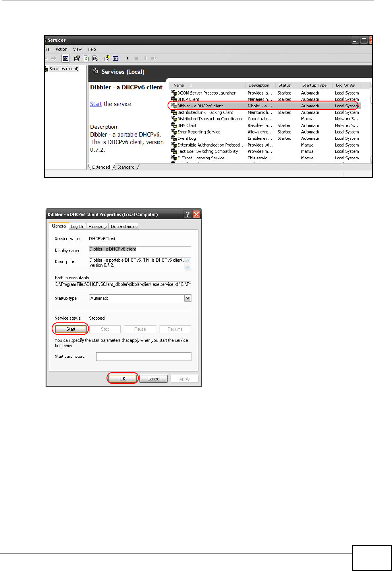This screenshot has width=392, height=571.
Task: Close the Dibbler Properties dialog
Action: point(196,214)
